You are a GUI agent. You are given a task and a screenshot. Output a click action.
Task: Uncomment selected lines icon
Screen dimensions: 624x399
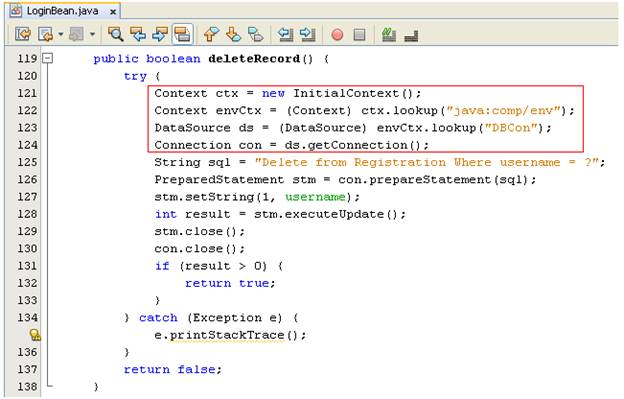411,36
